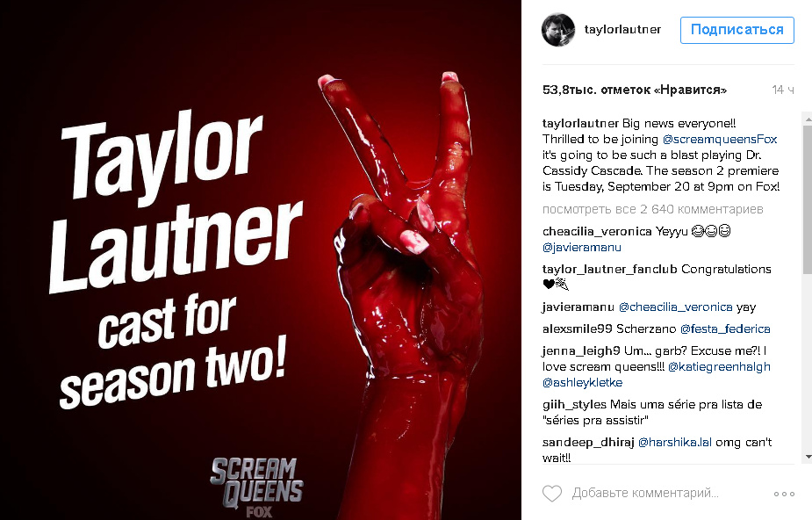Click the Подписаться follow button

point(737,30)
